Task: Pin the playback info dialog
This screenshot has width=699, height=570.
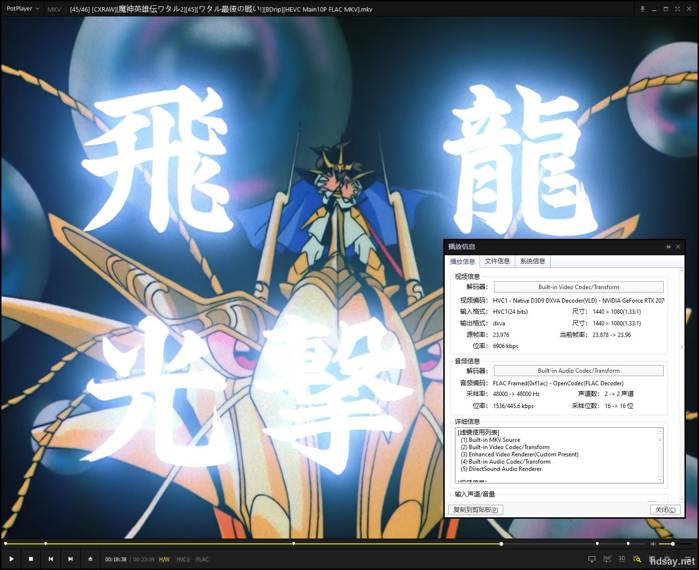Action: click(669, 246)
